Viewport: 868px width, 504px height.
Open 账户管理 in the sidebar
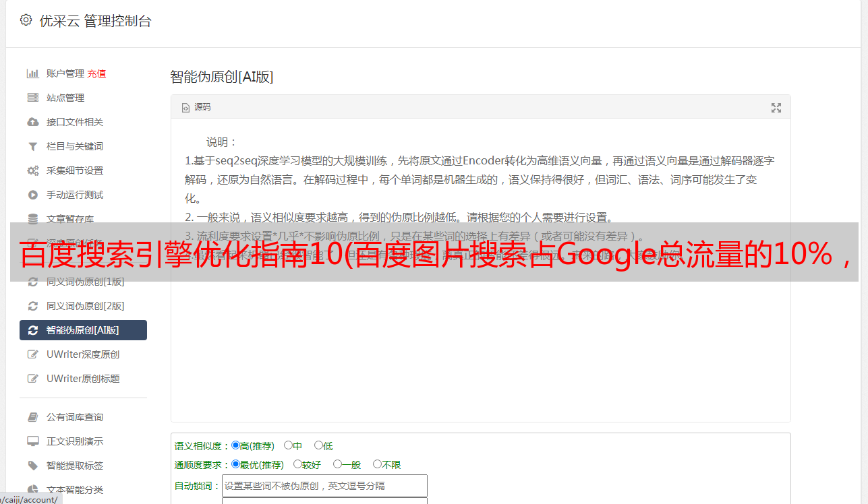[x=65, y=73]
